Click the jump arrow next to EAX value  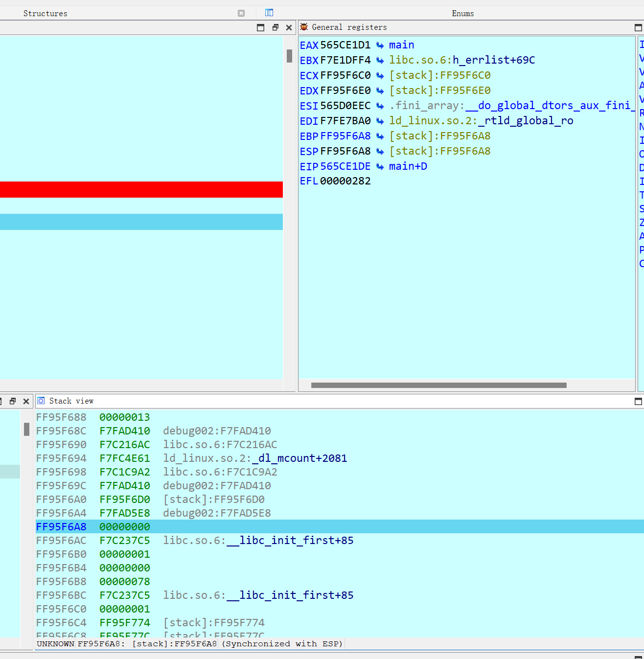coord(380,45)
